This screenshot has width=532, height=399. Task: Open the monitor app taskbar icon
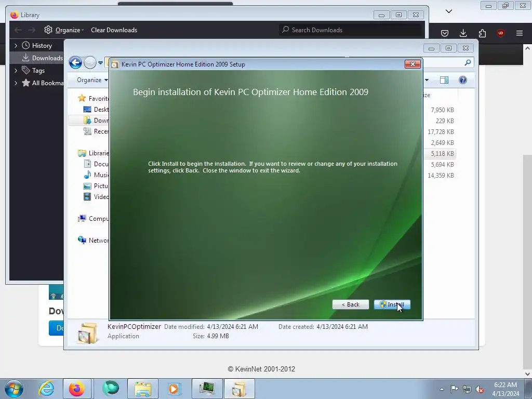click(207, 389)
